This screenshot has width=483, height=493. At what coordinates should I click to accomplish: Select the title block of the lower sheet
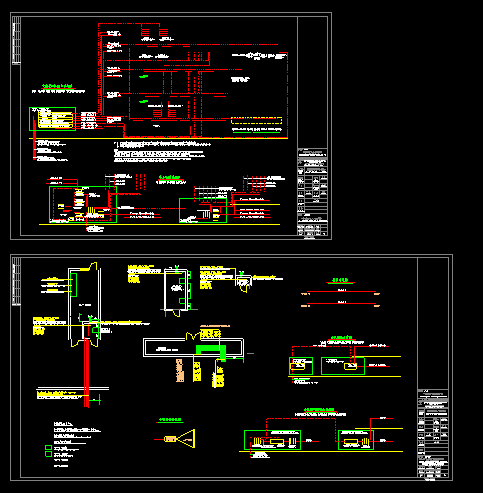tap(433, 433)
